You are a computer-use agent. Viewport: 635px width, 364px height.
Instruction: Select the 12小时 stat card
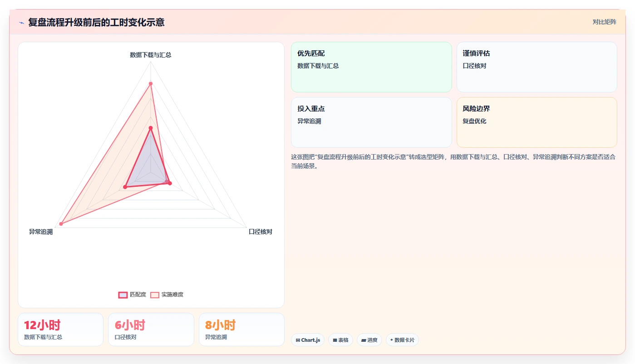pos(60,330)
